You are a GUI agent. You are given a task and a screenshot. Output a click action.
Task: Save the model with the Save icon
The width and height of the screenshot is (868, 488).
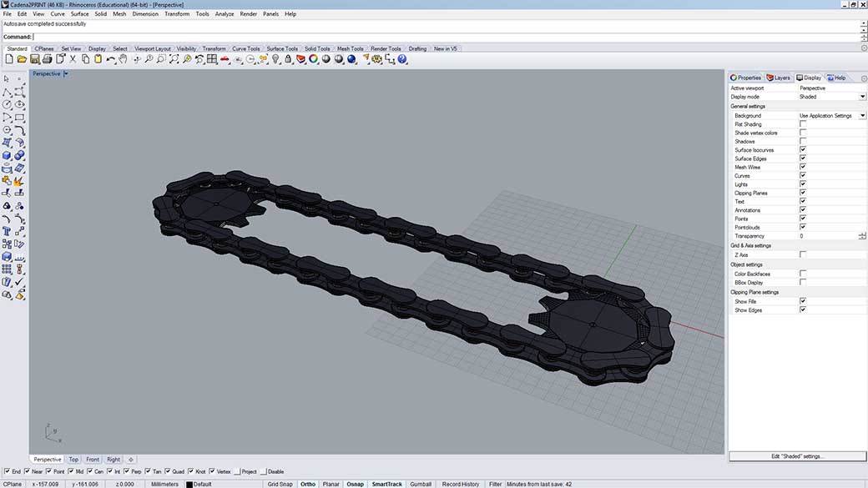pyautogui.click(x=34, y=59)
